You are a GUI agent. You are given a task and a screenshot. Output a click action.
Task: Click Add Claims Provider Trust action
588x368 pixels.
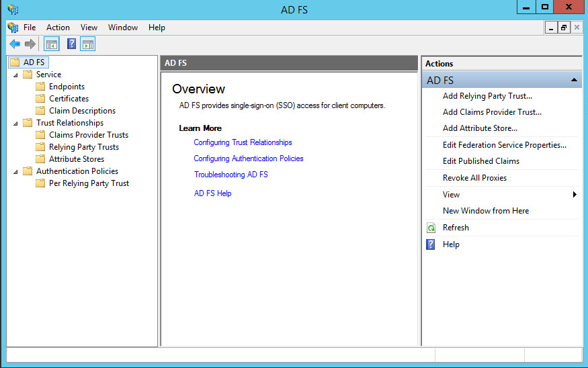[x=492, y=112]
